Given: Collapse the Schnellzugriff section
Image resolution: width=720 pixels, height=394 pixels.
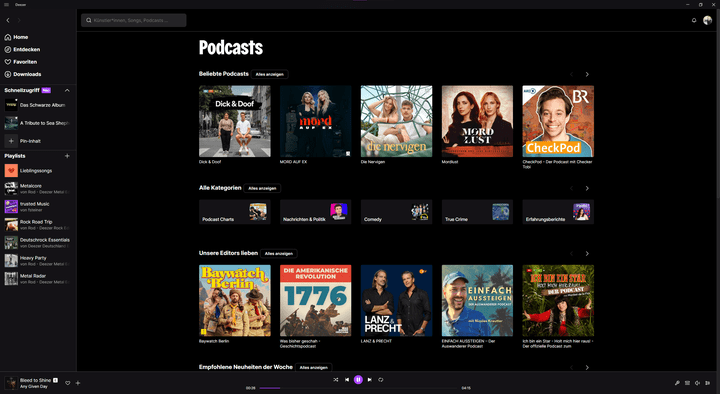Looking at the screenshot, I should [67, 90].
